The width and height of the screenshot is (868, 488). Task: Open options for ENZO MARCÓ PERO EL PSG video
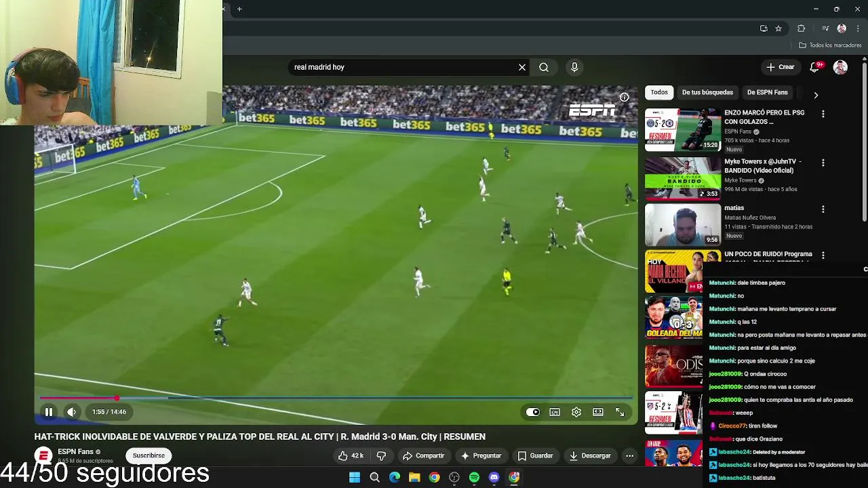pyautogui.click(x=823, y=115)
